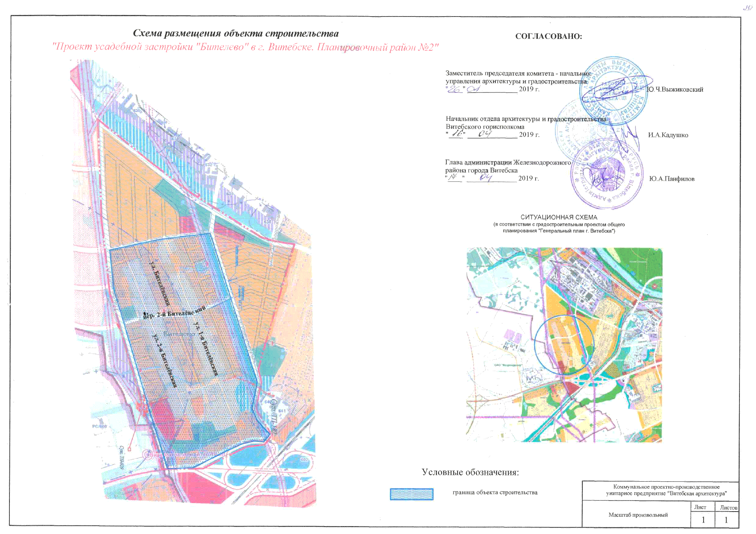Click the text "района города Витебска"
This screenshot has height=534, width=756.
pyautogui.click(x=481, y=170)
